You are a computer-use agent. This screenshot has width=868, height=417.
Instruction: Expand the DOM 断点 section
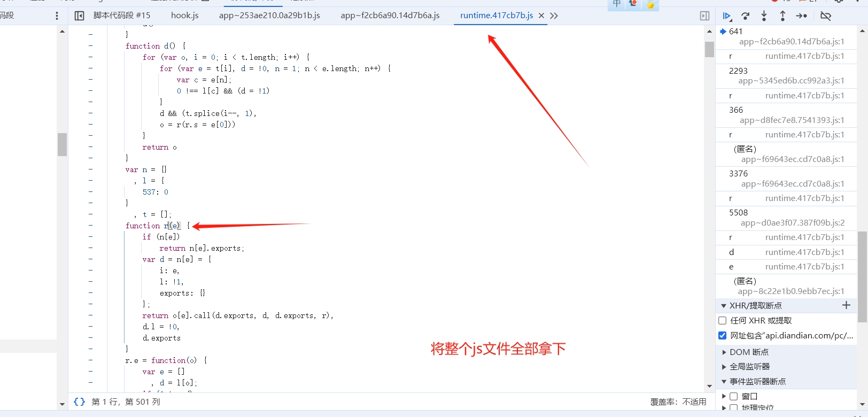tap(724, 352)
